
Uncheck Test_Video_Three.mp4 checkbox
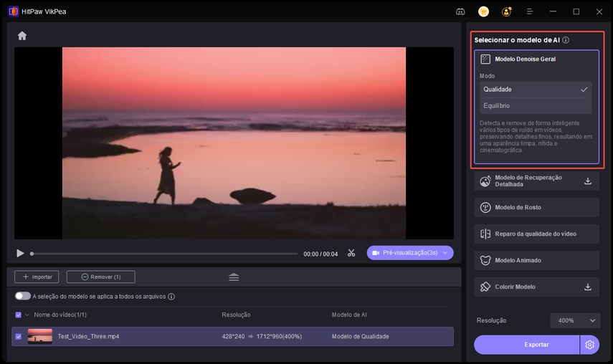(18, 336)
